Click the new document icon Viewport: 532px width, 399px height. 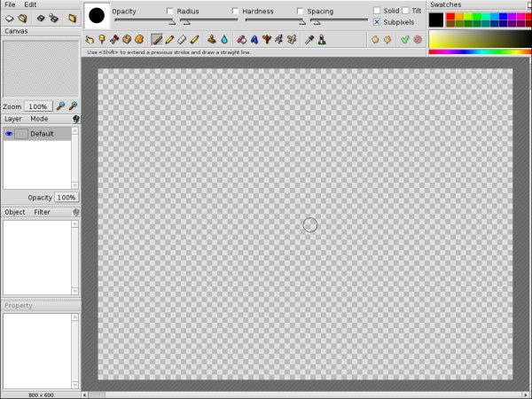click(x=10, y=18)
